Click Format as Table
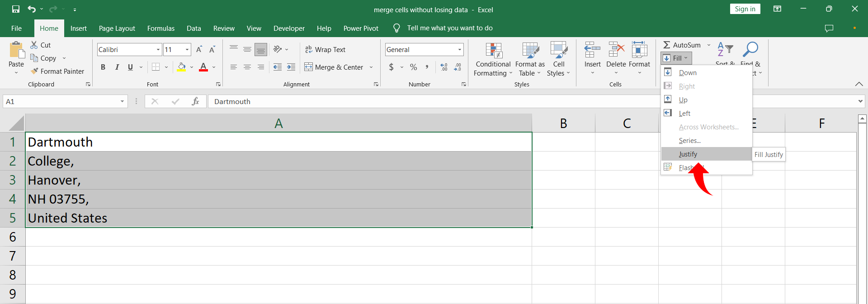868x304 pixels. (530, 59)
